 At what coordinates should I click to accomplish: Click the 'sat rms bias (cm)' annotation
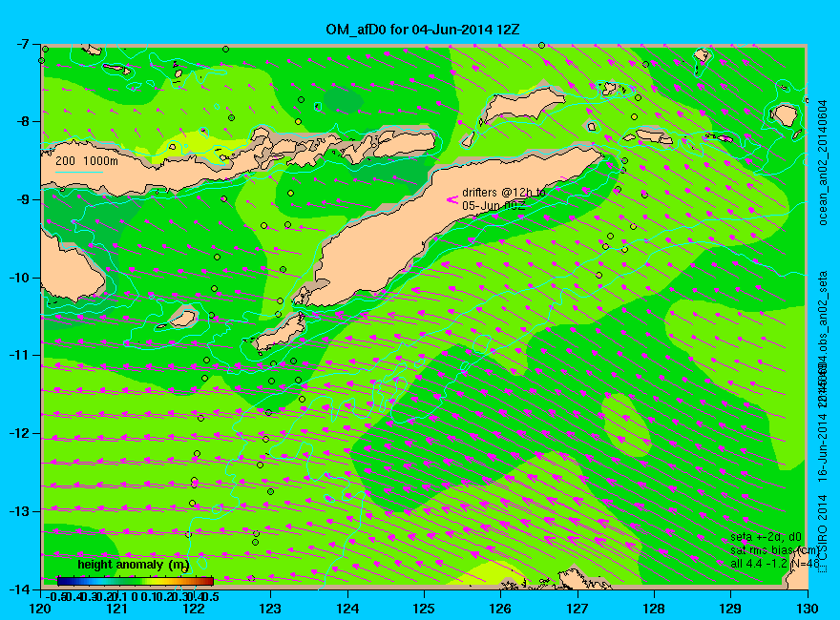pyautogui.click(x=774, y=550)
